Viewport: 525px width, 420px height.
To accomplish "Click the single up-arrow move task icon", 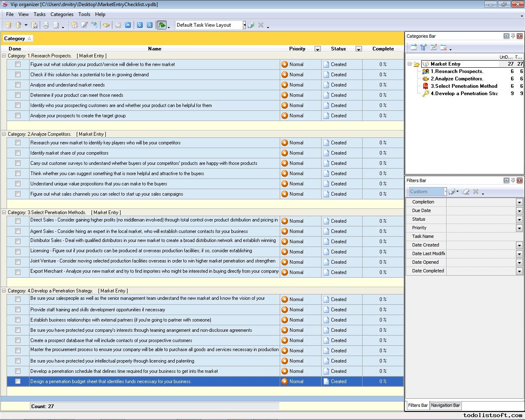I will pyautogui.click(x=128, y=25).
